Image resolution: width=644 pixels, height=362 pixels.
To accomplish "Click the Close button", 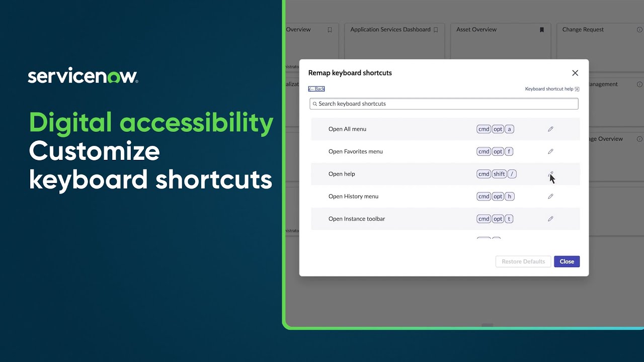I will click(x=567, y=261).
